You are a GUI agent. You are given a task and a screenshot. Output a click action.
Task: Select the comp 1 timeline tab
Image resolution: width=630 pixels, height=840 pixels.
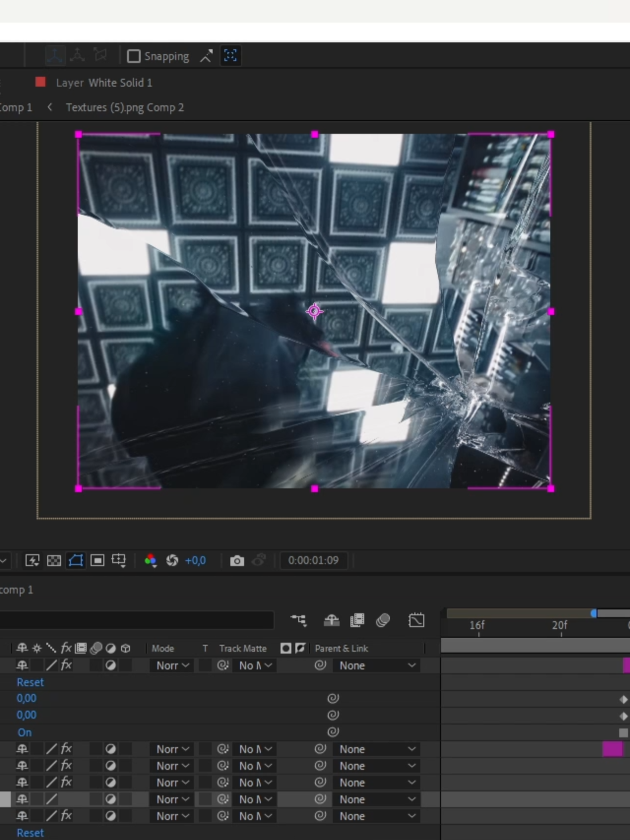[16, 590]
